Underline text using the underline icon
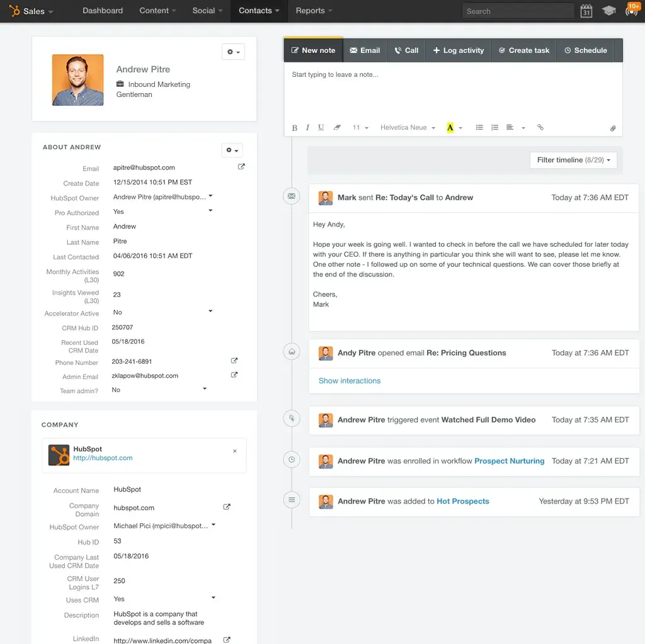This screenshot has width=645, height=644. (321, 127)
